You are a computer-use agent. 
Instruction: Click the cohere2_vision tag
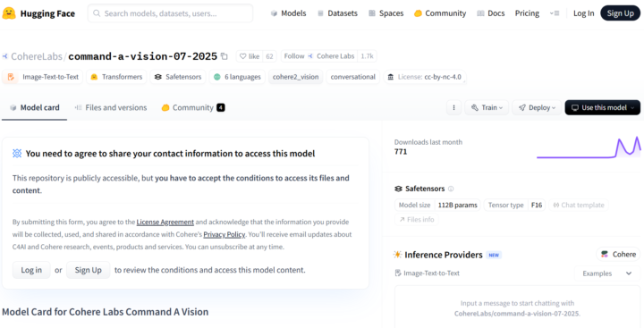click(296, 77)
